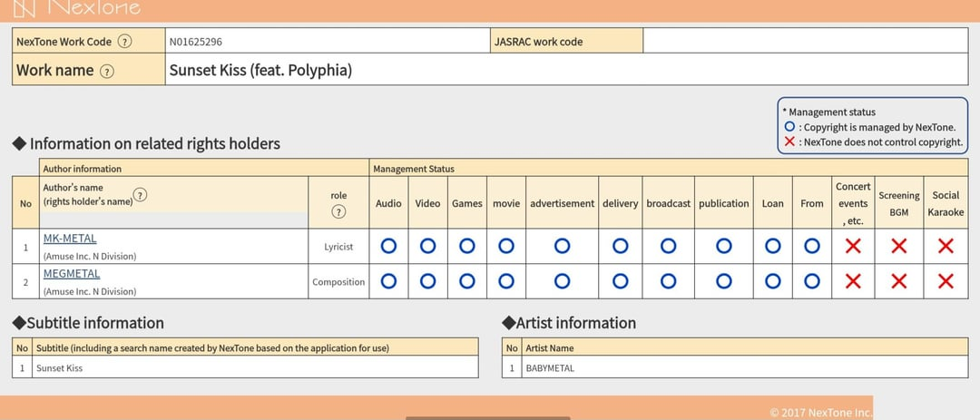Click Concert events X icon for MEGMETAL
Viewport: 980px width, 420px height.
pos(853,281)
